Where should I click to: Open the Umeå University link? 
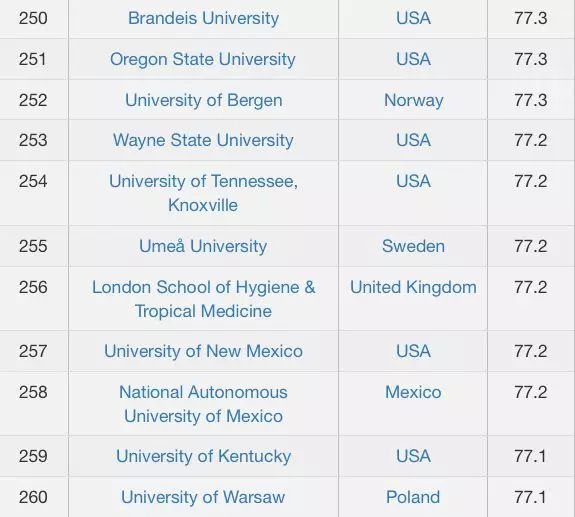click(203, 246)
